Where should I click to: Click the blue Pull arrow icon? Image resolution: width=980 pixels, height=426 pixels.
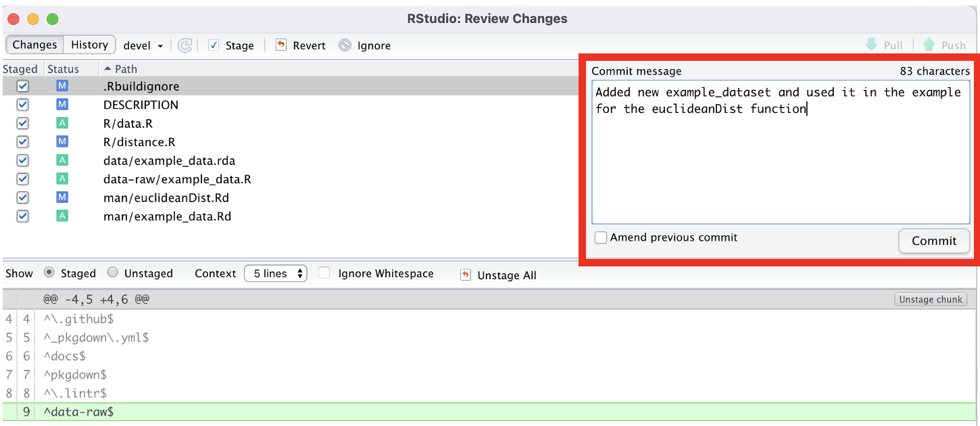[x=871, y=45]
